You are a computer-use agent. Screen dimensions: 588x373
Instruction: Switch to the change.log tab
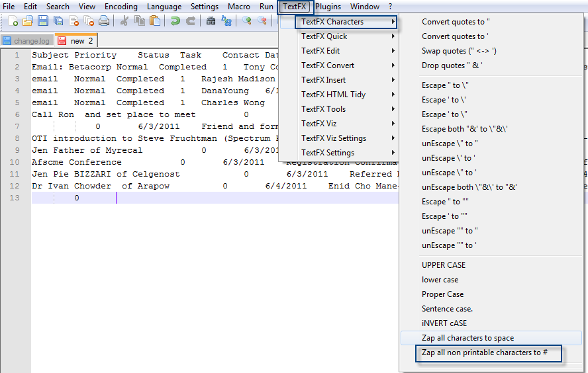pyautogui.click(x=26, y=41)
